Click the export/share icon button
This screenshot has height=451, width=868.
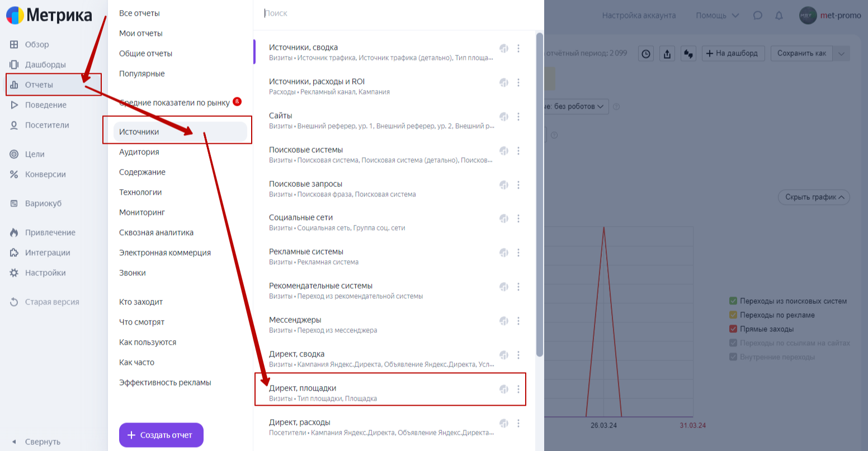[x=667, y=53]
